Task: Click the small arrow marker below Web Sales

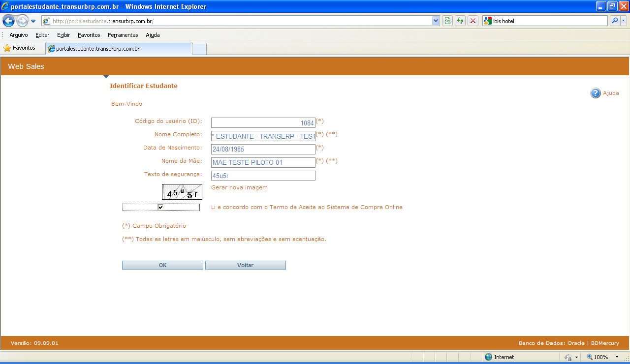Action: pyautogui.click(x=106, y=77)
